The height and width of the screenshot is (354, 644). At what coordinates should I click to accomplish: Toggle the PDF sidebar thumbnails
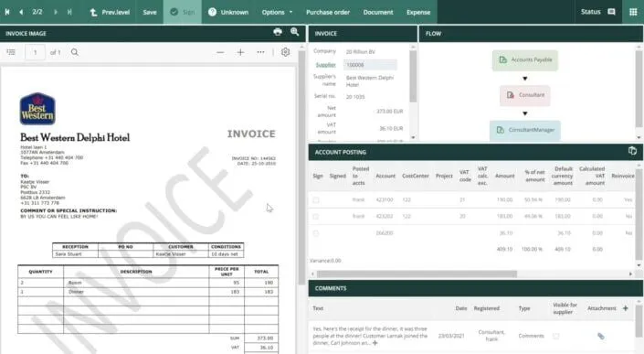(x=11, y=52)
